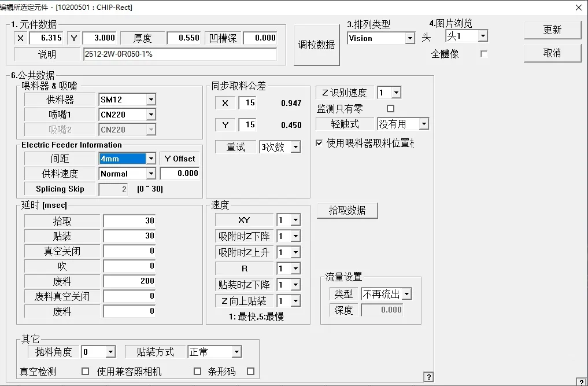Expand the 间距 4mm dropdown

pyautogui.click(x=151, y=159)
